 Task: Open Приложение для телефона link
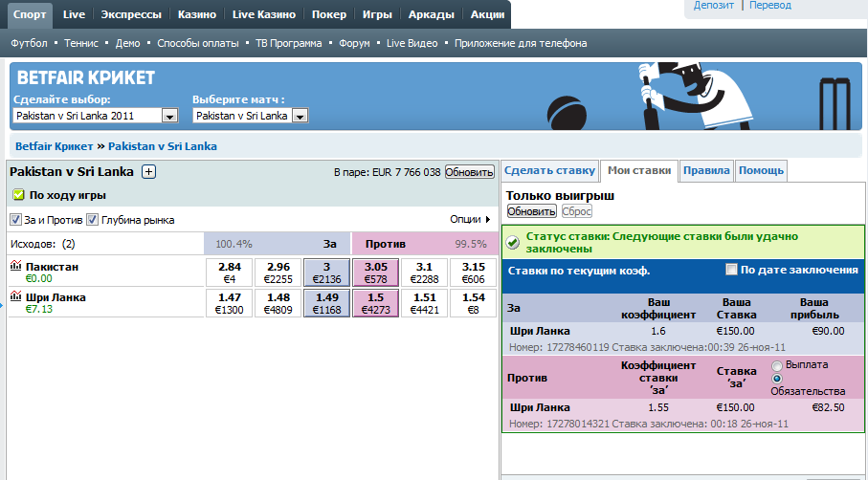(x=521, y=43)
